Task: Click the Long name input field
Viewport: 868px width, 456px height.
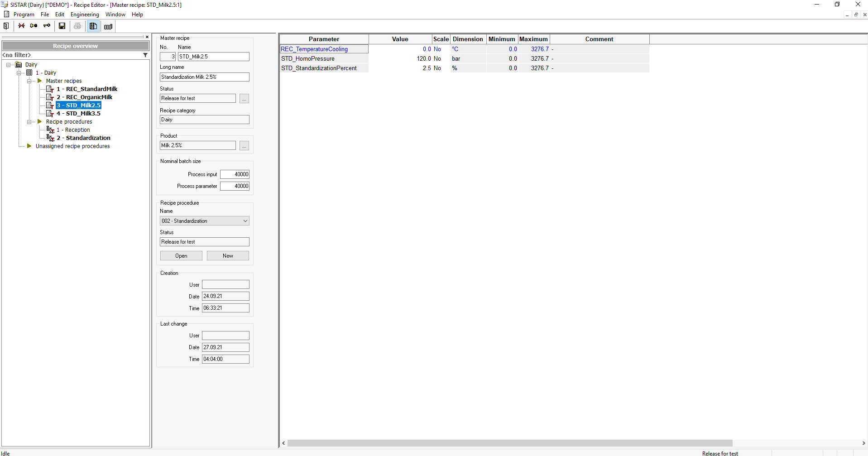Action: tap(204, 77)
